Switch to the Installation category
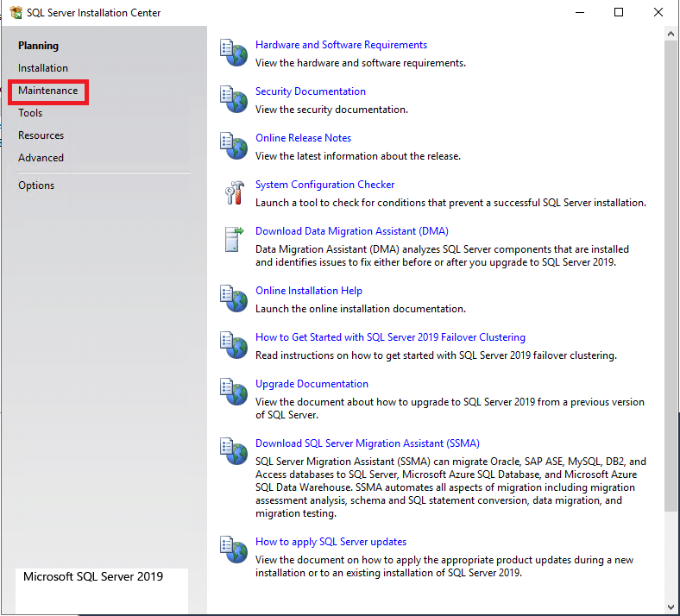 [43, 68]
